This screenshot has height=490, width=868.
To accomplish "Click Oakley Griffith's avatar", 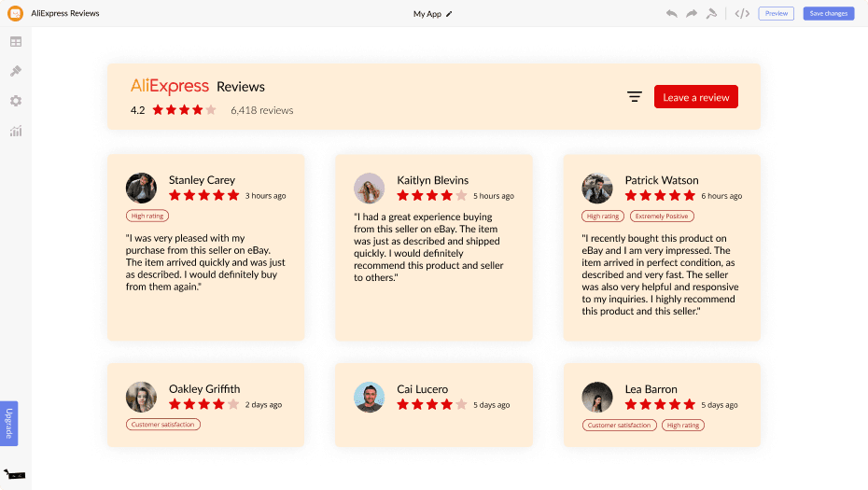I will (x=141, y=397).
